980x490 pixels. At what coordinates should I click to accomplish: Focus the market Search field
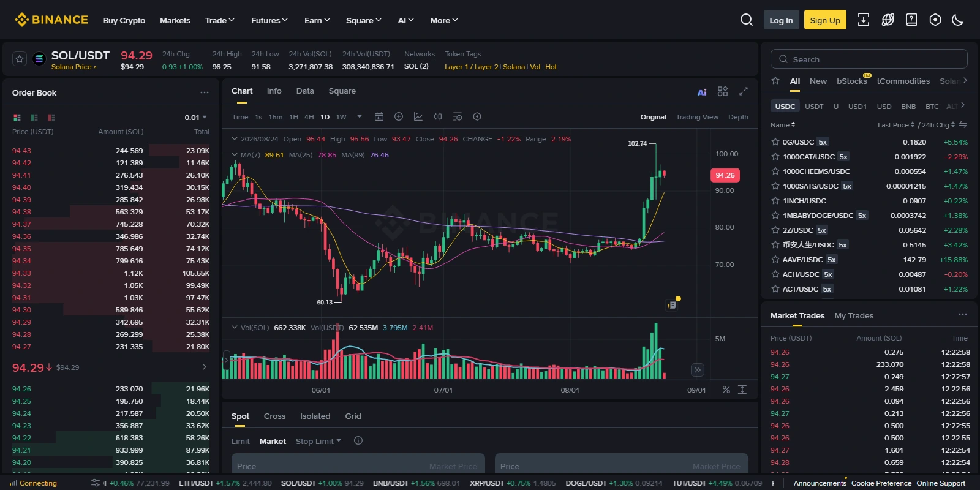tap(869, 59)
